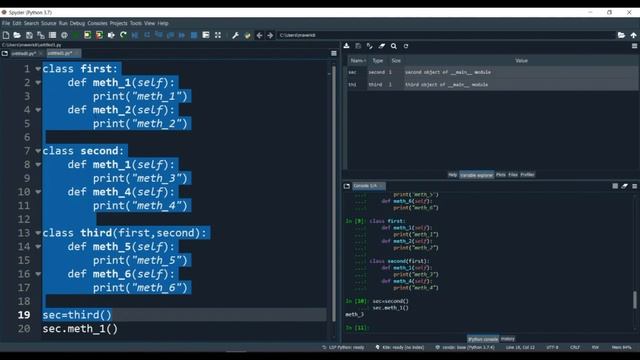Open Preferences wrench icon
The image size is (640, 360).
[x=236, y=36]
